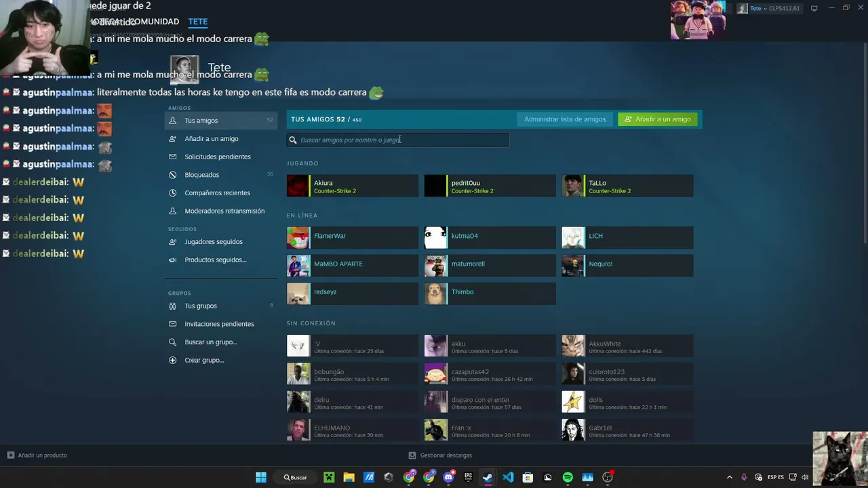Focus the Buscar amigos search field
The height and width of the screenshot is (488, 868).
(398, 140)
